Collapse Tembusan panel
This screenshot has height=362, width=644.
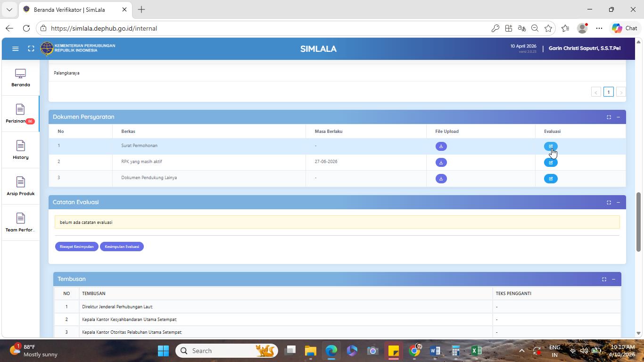(613, 279)
